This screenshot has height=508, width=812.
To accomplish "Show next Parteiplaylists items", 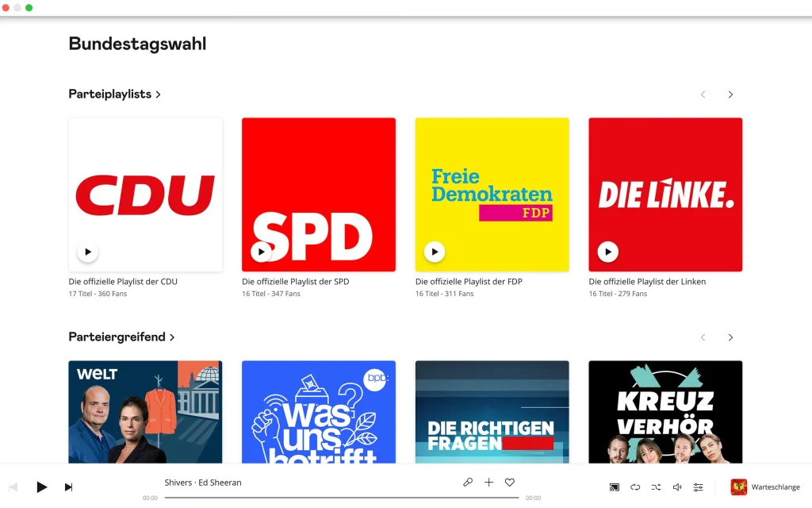I will tap(730, 94).
